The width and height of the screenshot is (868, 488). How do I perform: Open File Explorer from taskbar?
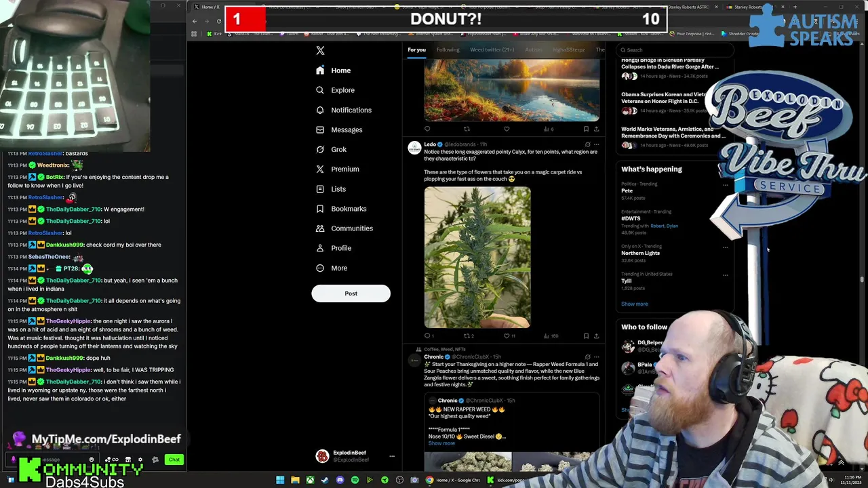[x=295, y=480]
